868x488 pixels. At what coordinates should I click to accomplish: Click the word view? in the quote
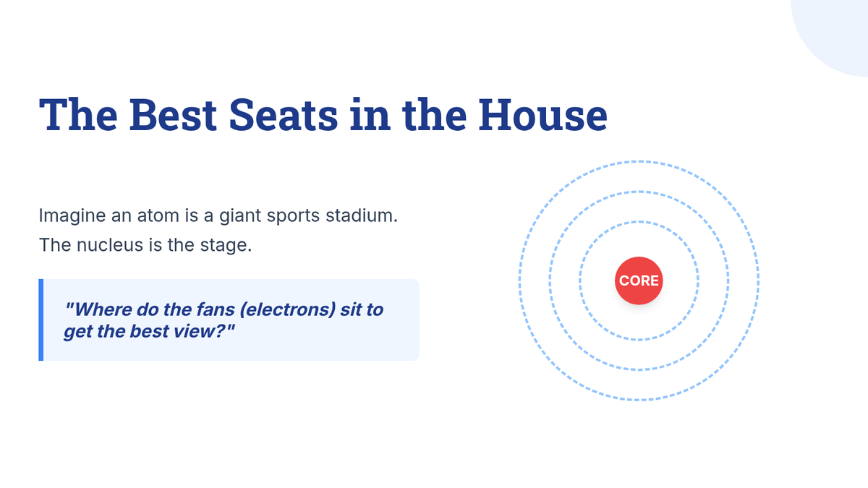(x=211, y=332)
